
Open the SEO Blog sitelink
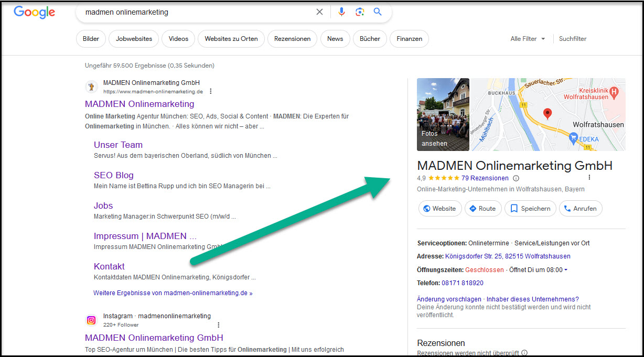pos(114,175)
